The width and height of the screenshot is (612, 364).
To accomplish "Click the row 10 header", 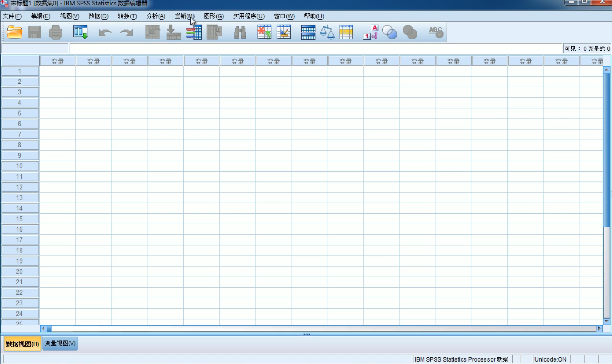I will [20, 166].
